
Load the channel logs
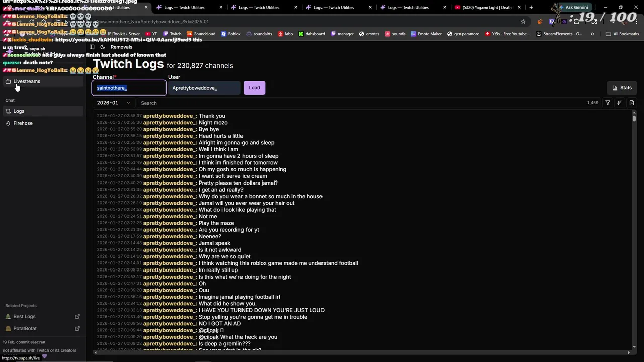254,88
